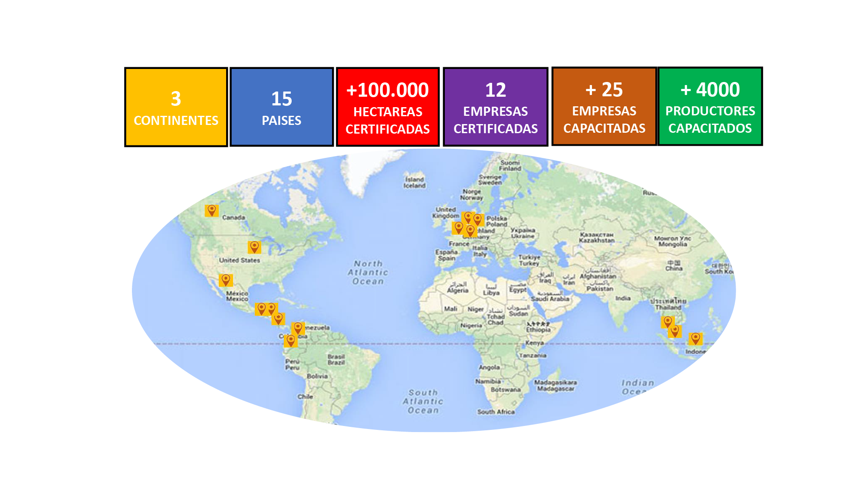Select the pin right below the Thailand label
This screenshot has width=868, height=488.
[667, 322]
